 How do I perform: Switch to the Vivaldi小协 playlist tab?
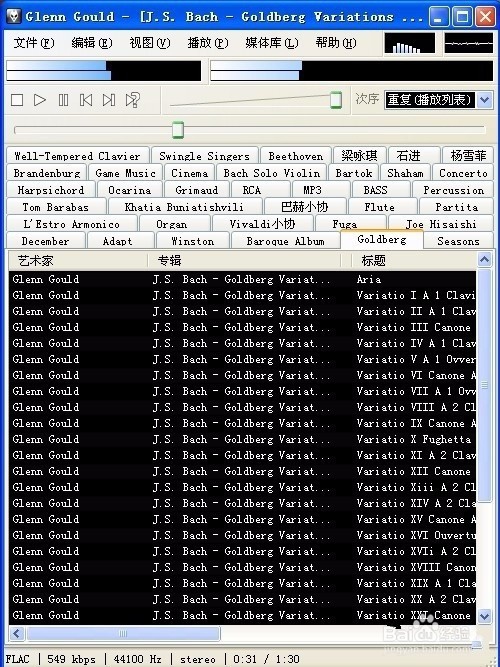(263, 224)
